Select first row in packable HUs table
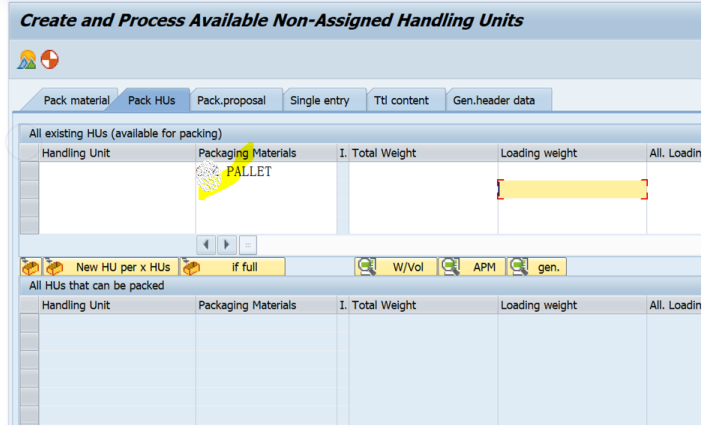 (29, 323)
